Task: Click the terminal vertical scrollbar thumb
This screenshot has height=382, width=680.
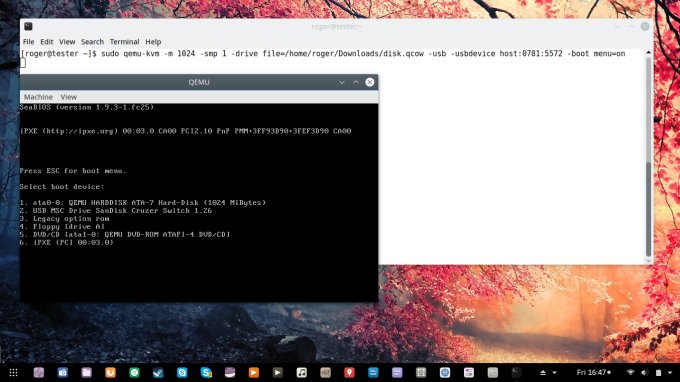Action: click(x=648, y=209)
